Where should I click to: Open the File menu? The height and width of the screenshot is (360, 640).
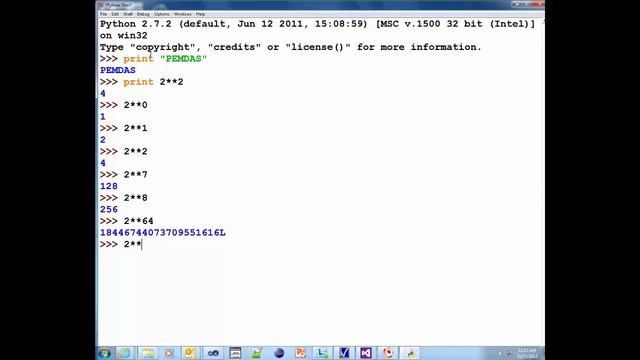pos(103,14)
